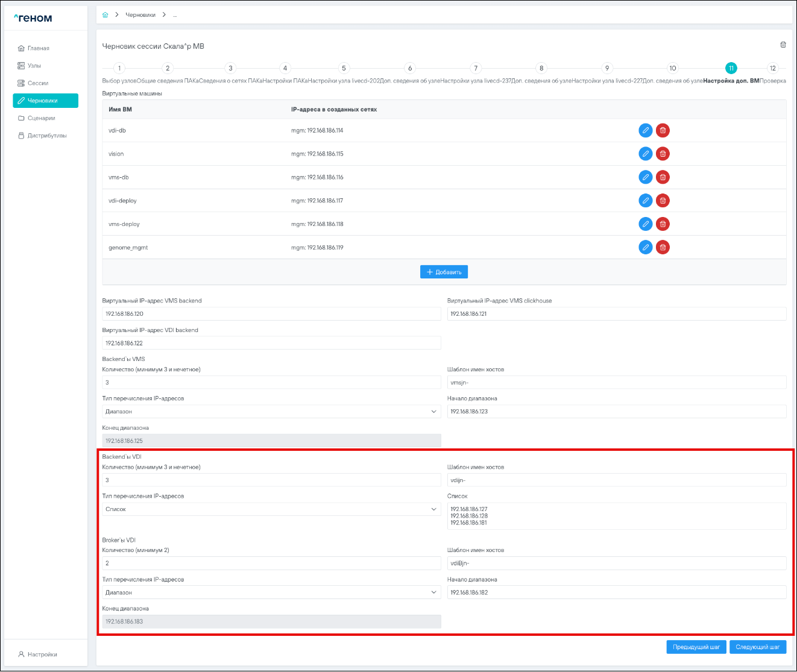797x672 pixels.
Task: Open Узлы in the sidebar
Action: (34, 66)
